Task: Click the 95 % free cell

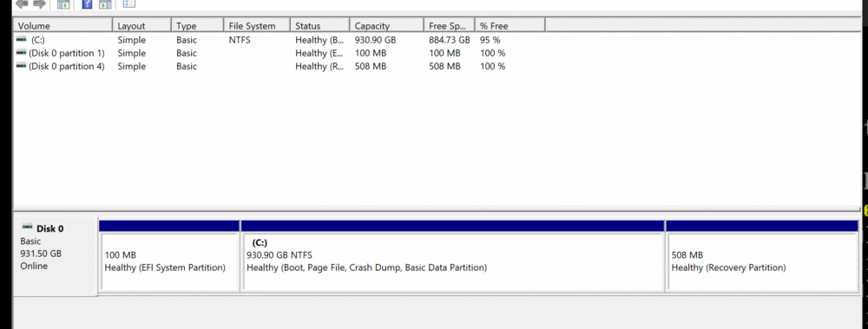Action: point(490,40)
